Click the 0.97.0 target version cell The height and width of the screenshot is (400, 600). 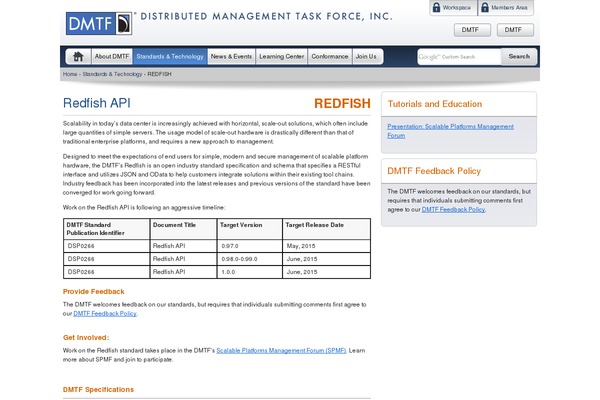point(249,246)
